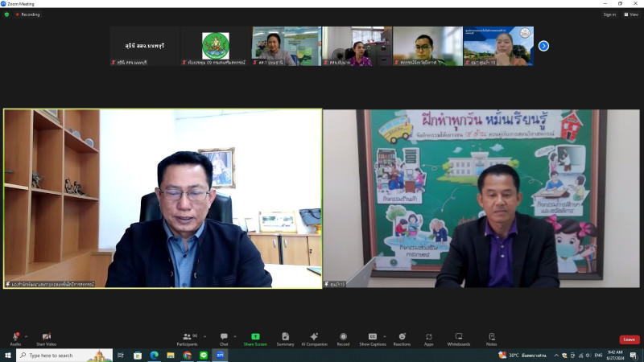This screenshot has height=362, width=644.
Task: Expand the arrow next to Participants
Action: [x=204, y=336]
